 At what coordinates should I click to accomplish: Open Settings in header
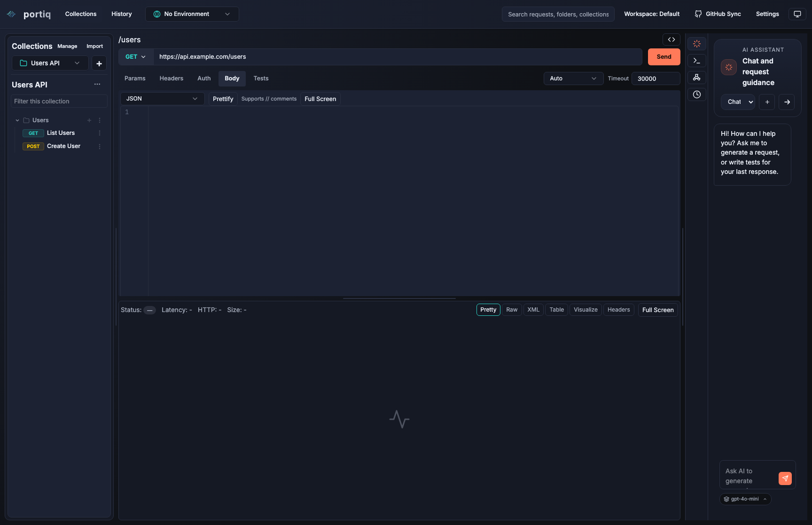[x=767, y=14]
